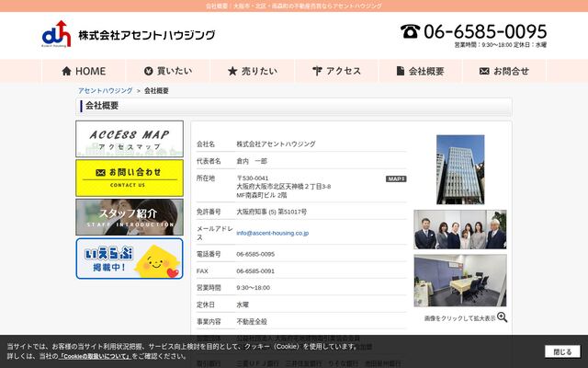Click building name MF南森町ビル 2階
Image resolution: width=588 pixels, height=368 pixels.
pos(261,195)
